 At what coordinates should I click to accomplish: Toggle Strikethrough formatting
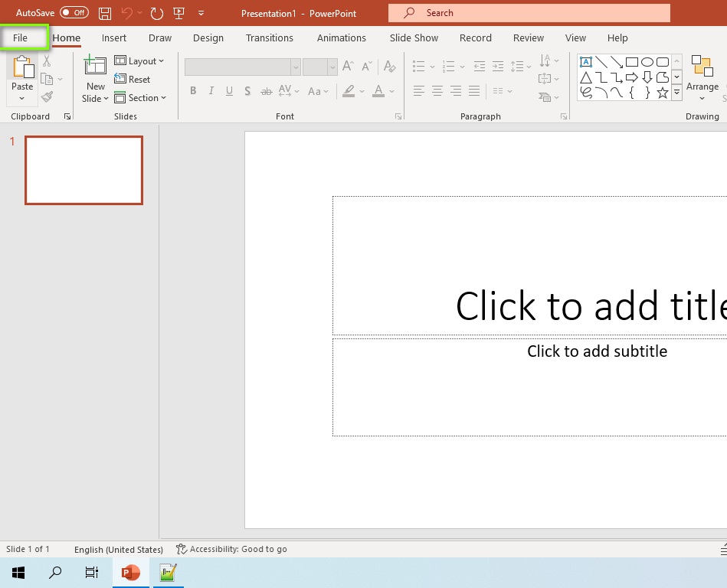[x=266, y=91]
